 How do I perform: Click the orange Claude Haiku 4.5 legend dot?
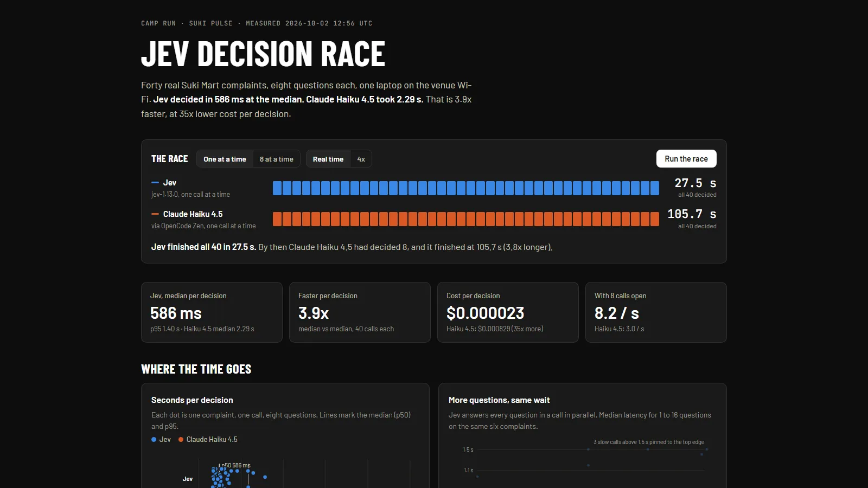coord(181,440)
